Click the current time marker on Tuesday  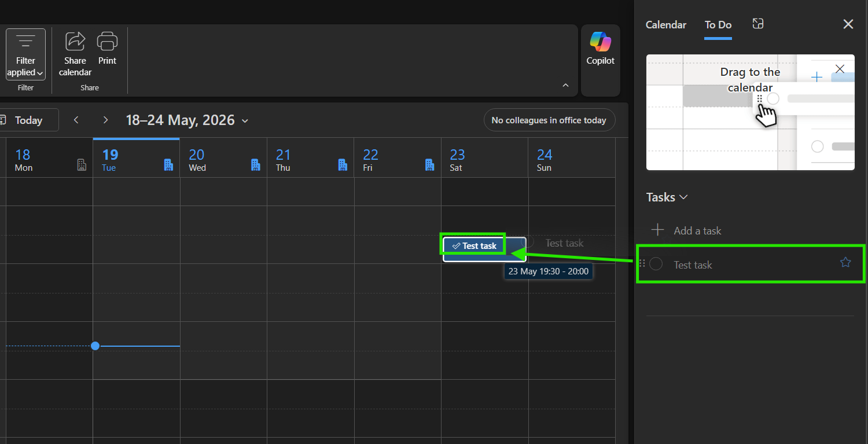95,346
